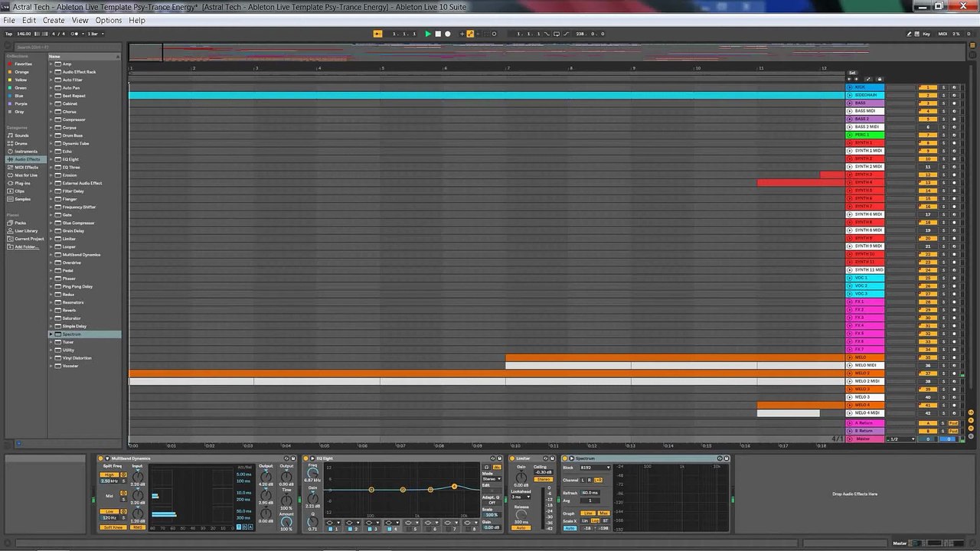Arm the Arrangement Record button

click(448, 34)
